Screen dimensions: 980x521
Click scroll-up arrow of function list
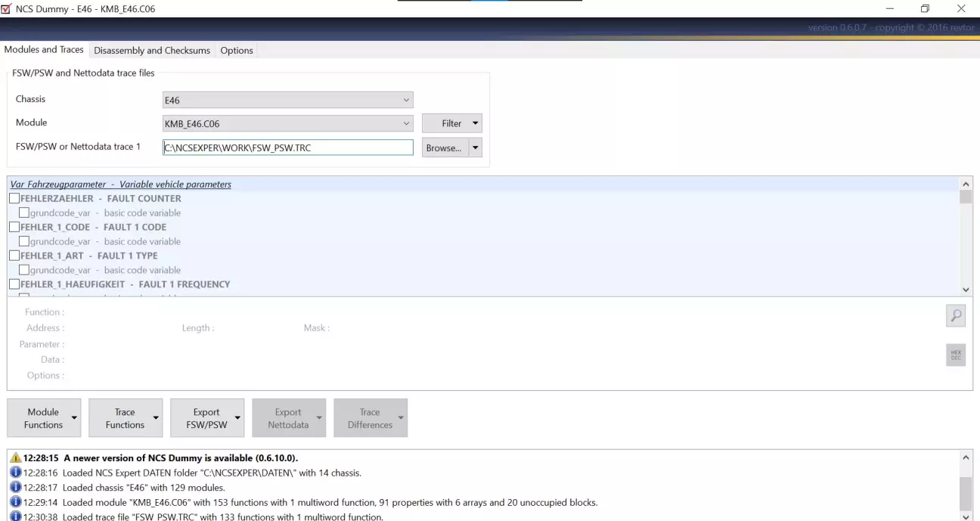click(966, 184)
